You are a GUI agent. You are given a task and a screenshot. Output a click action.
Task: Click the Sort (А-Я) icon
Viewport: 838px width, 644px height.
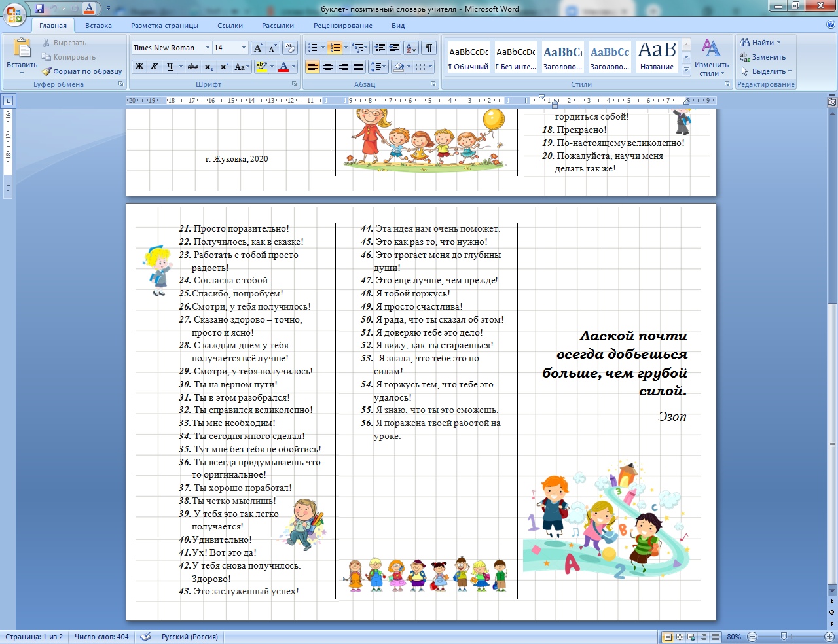click(410, 48)
